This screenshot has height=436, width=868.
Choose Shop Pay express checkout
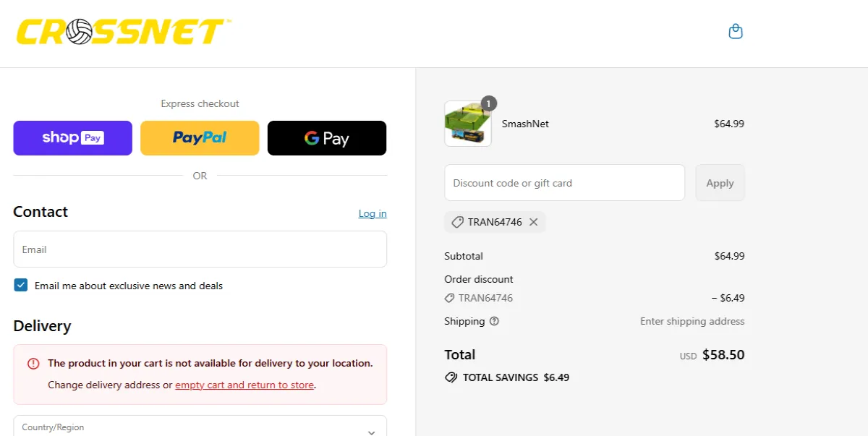72,137
